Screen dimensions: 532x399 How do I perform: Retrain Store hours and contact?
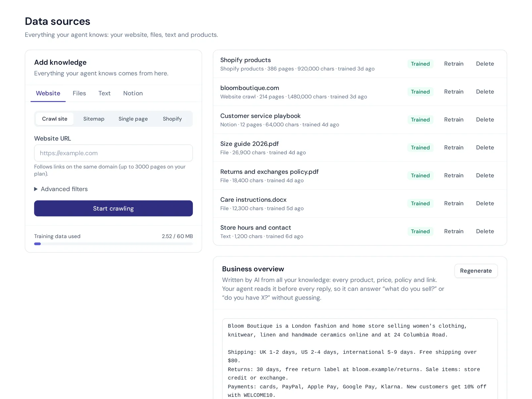[x=454, y=231]
